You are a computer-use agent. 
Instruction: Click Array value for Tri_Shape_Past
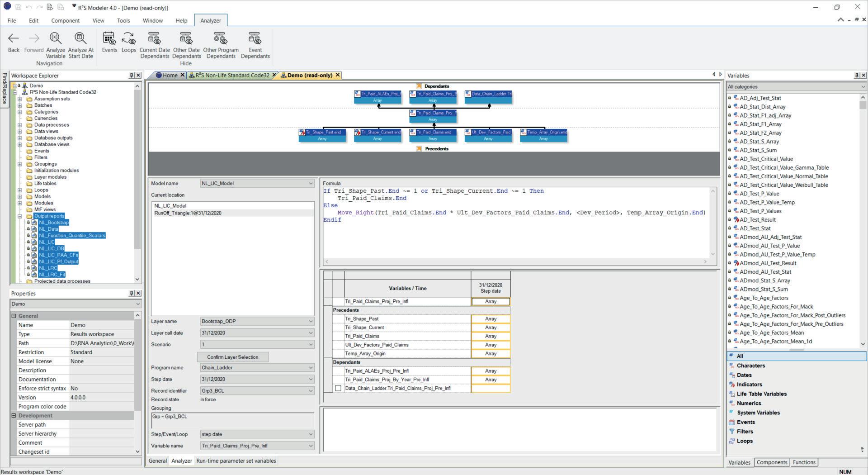pos(491,319)
